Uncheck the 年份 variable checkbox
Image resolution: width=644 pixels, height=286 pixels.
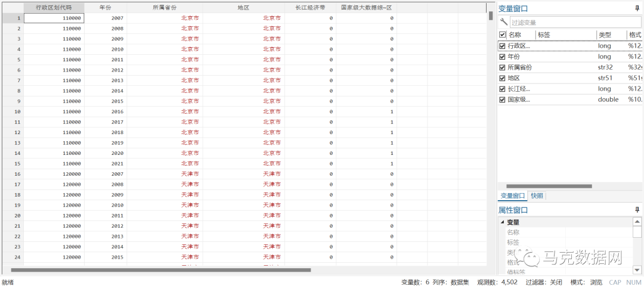tap(502, 57)
